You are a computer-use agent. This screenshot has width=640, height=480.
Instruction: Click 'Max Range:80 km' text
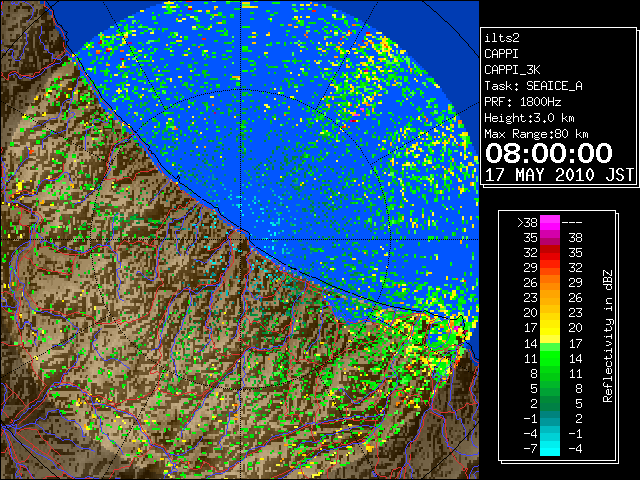pos(536,134)
